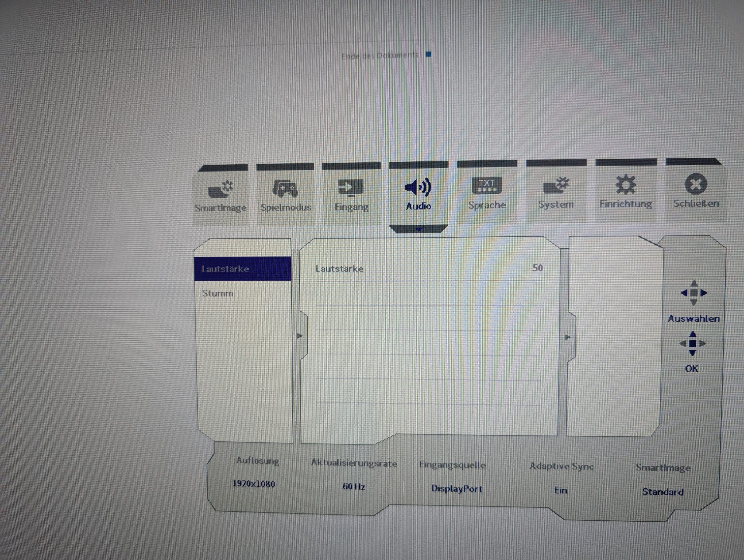Click the SmartImage Standard status value
This screenshot has height=560, width=744.
click(x=663, y=492)
